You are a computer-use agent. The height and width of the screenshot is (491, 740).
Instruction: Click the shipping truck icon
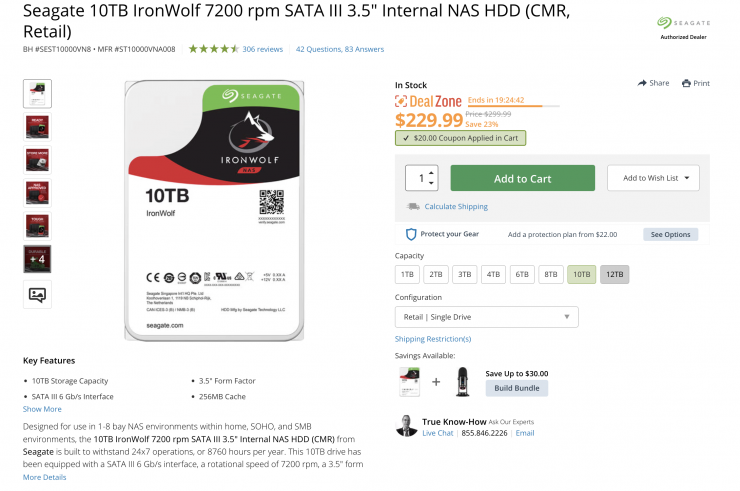413,206
